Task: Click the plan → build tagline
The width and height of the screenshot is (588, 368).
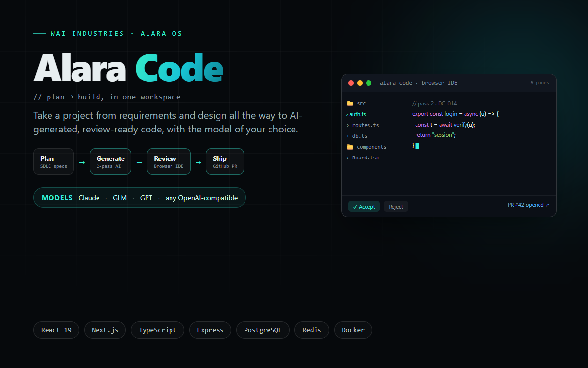Action: (107, 97)
